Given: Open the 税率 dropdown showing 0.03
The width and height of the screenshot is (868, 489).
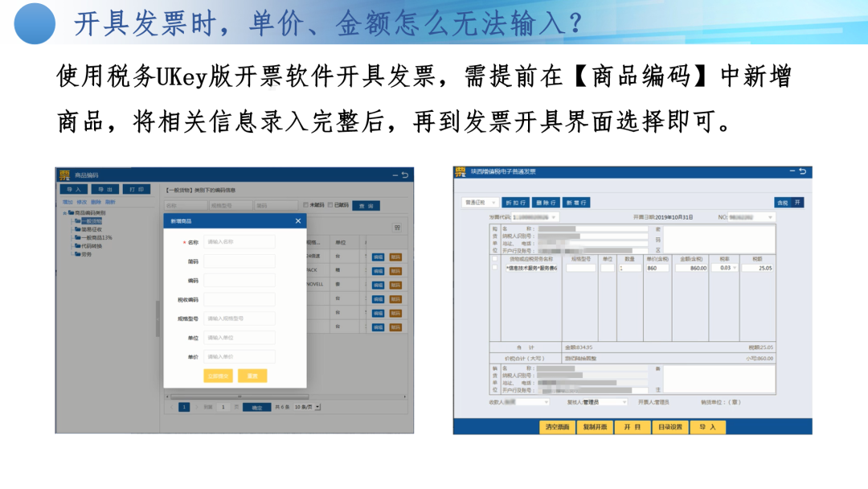Looking at the screenshot, I should click(x=726, y=268).
